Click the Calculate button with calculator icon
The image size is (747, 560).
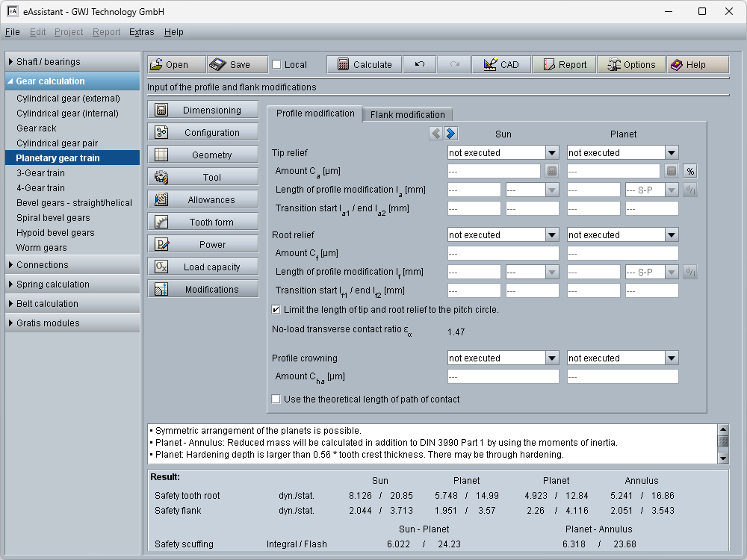click(x=365, y=65)
